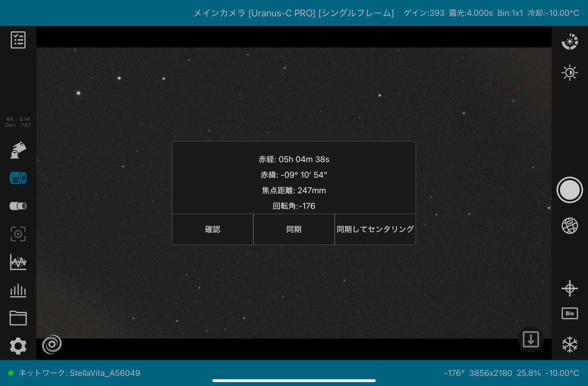Show the histogram bars icon

[x=18, y=290]
